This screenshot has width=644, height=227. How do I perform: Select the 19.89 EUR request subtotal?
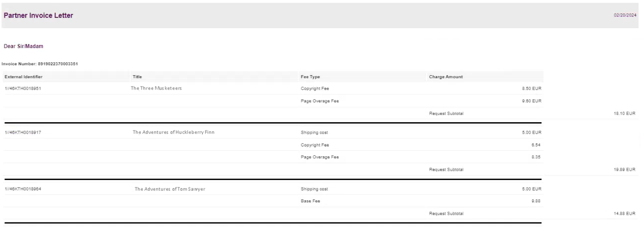coord(626,169)
